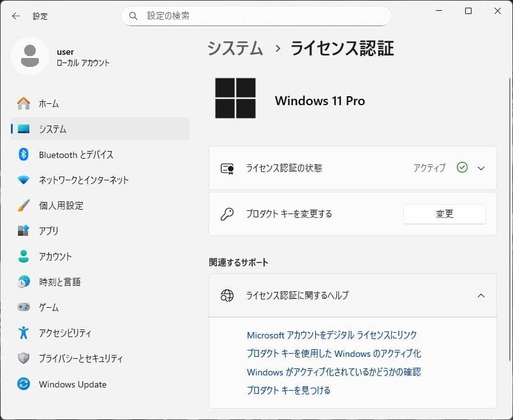Select the ゲーム controller icon
The height and width of the screenshot is (420, 513).
coord(24,307)
